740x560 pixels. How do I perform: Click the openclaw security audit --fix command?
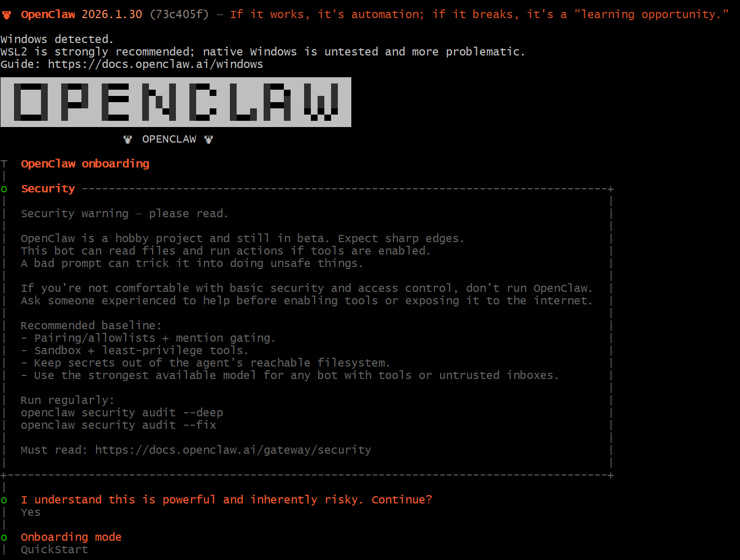pos(118,425)
